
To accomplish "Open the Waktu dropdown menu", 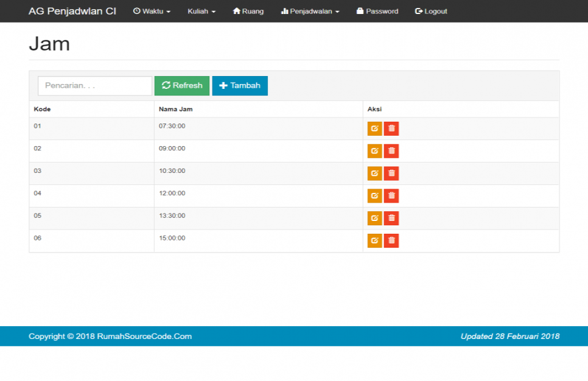I will [x=152, y=12].
